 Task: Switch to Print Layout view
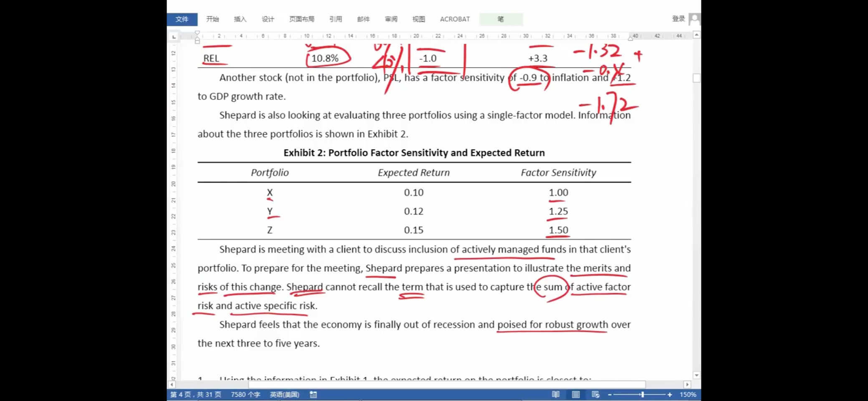pos(576,394)
